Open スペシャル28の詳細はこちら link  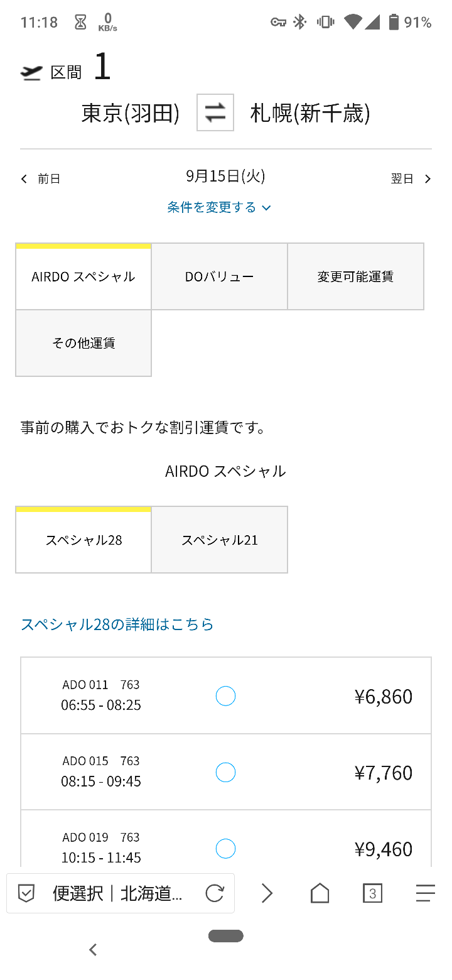[117, 624]
